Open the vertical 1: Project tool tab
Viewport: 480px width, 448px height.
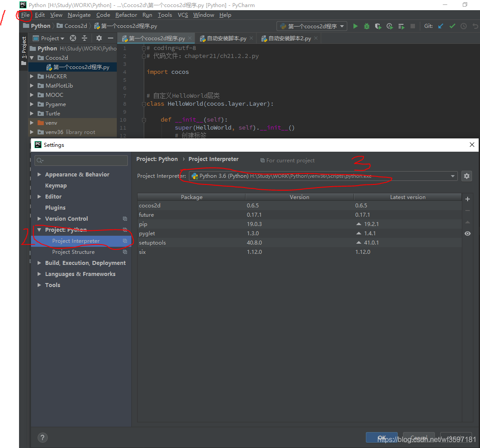pos(23,51)
